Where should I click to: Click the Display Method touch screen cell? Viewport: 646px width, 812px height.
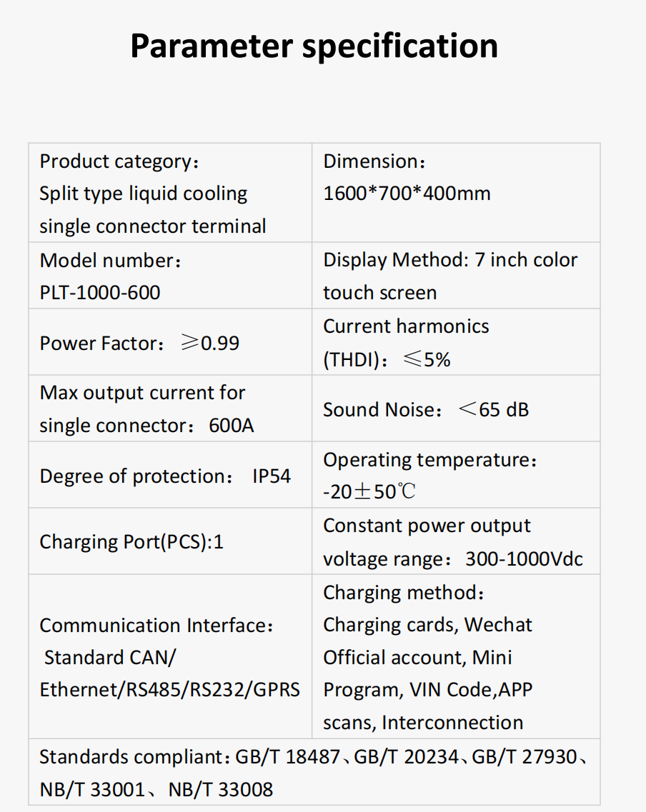pyautogui.click(x=456, y=276)
